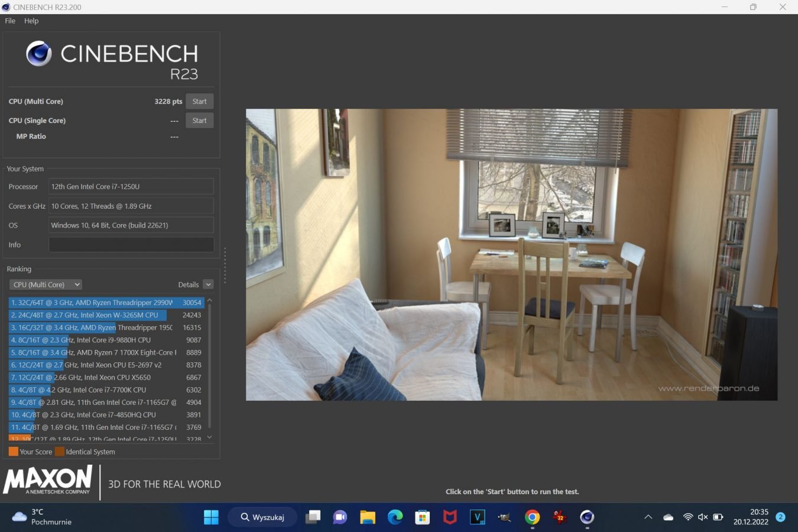Open McAfee from the taskbar
This screenshot has width=798, height=532.
pyautogui.click(x=450, y=517)
